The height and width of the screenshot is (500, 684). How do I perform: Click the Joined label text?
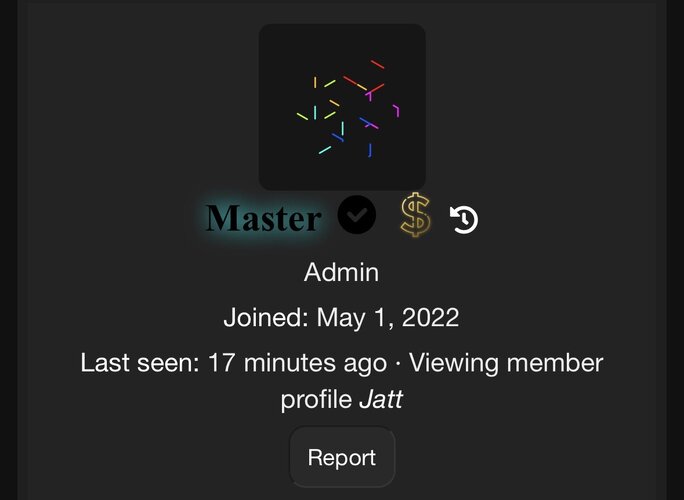tap(266, 318)
